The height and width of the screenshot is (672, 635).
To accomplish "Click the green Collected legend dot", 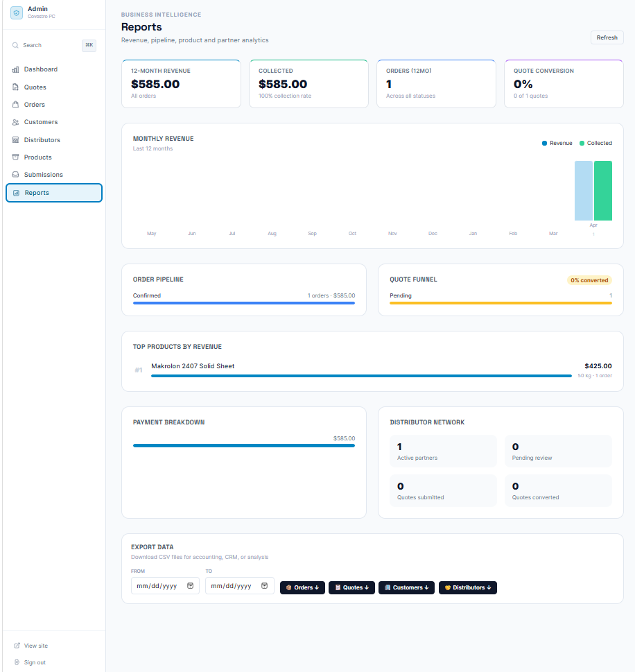I will (x=582, y=143).
